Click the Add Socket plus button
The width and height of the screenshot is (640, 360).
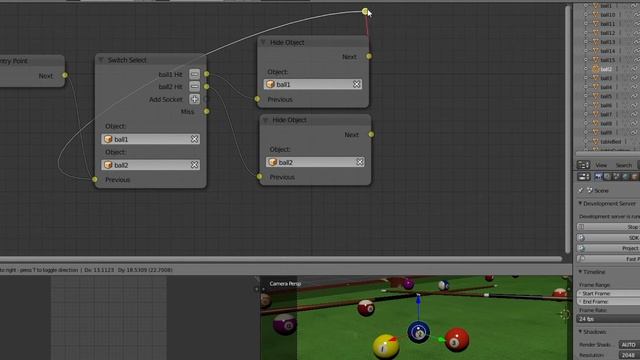194,99
